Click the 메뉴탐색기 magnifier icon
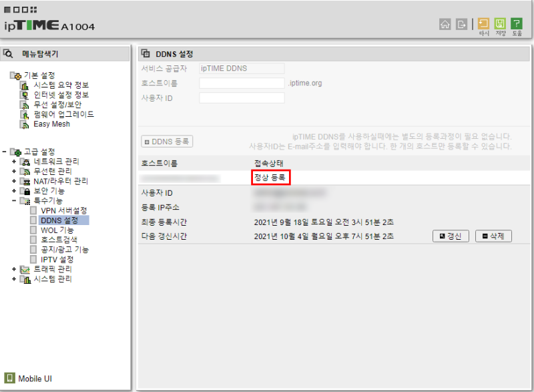The height and width of the screenshot is (392, 534). pos(8,53)
